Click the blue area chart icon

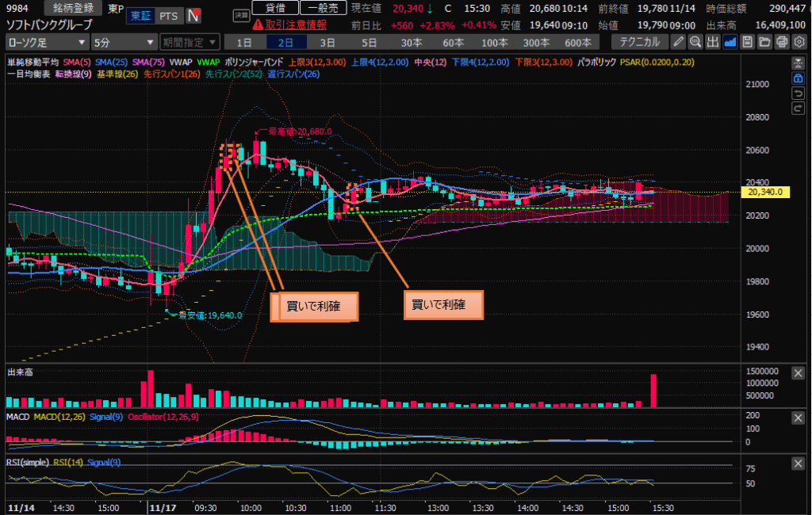730,42
